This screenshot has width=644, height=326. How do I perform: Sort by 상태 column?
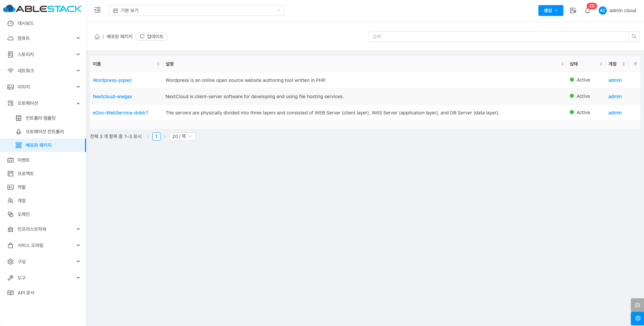point(601,64)
